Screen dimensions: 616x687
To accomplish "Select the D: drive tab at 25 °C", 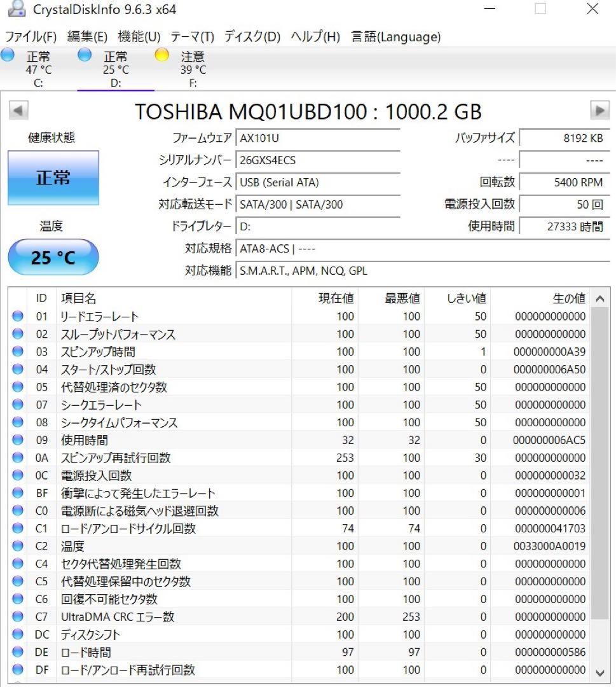I will pyautogui.click(x=116, y=69).
